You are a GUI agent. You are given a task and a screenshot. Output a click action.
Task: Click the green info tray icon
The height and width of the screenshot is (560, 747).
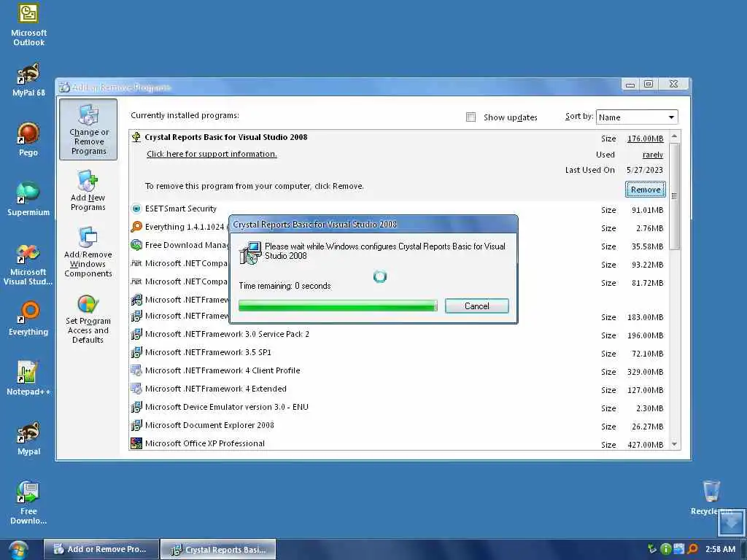click(x=666, y=549)
